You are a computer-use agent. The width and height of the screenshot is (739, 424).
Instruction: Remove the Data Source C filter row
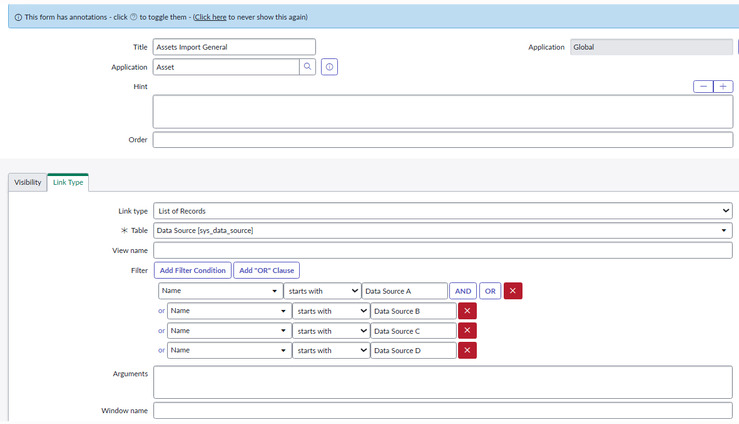click(467, 331)
